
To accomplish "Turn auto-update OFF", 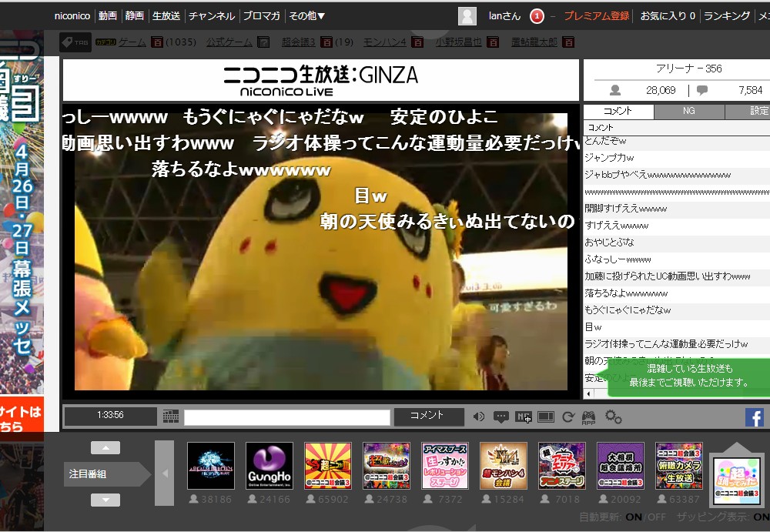I will point(657,517).
